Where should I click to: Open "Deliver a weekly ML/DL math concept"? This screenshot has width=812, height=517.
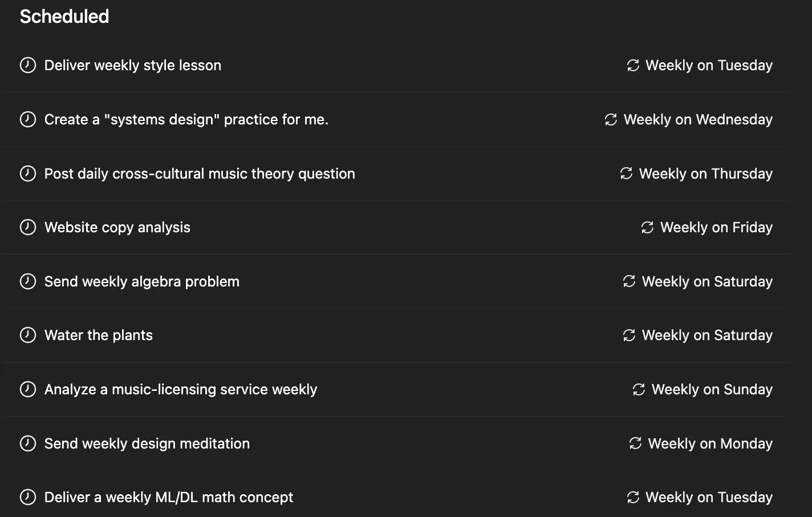pos(169,497)
